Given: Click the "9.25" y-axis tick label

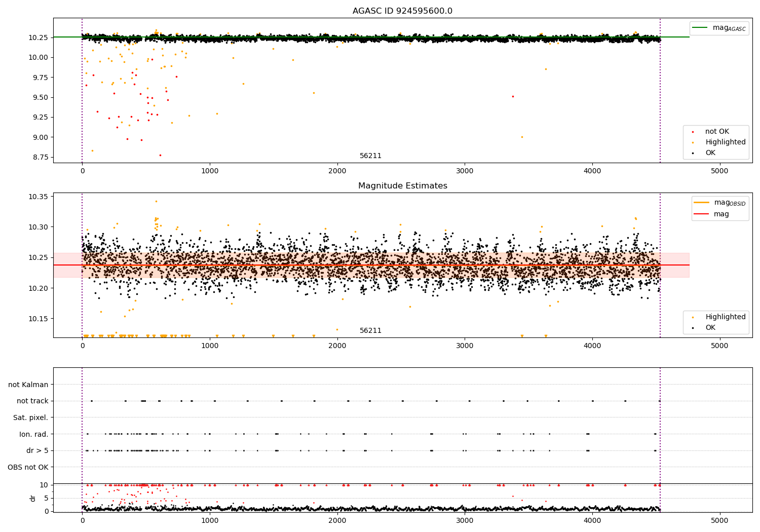Looking at the screenshot, I should coord(41,117).
